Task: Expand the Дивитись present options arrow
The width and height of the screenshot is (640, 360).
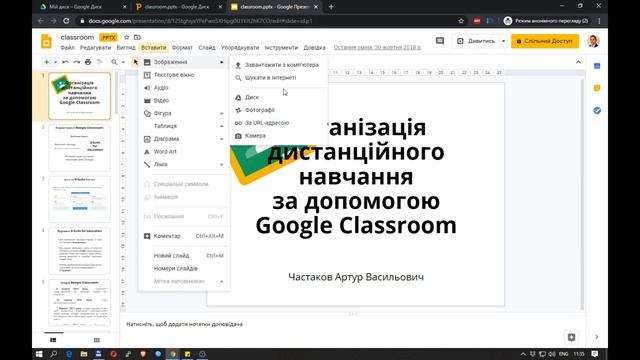Action: tap(503, 41)
